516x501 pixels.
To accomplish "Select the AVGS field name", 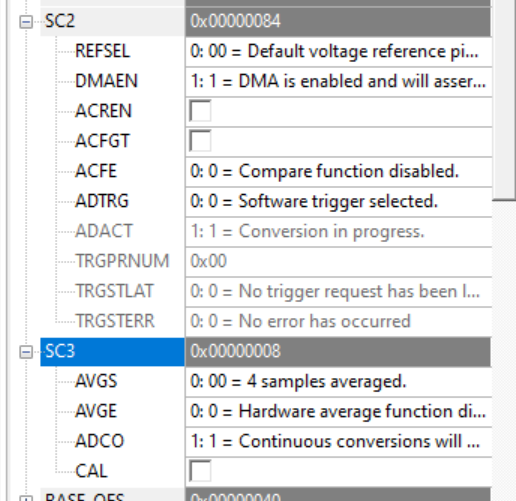I will pos(96,381).
